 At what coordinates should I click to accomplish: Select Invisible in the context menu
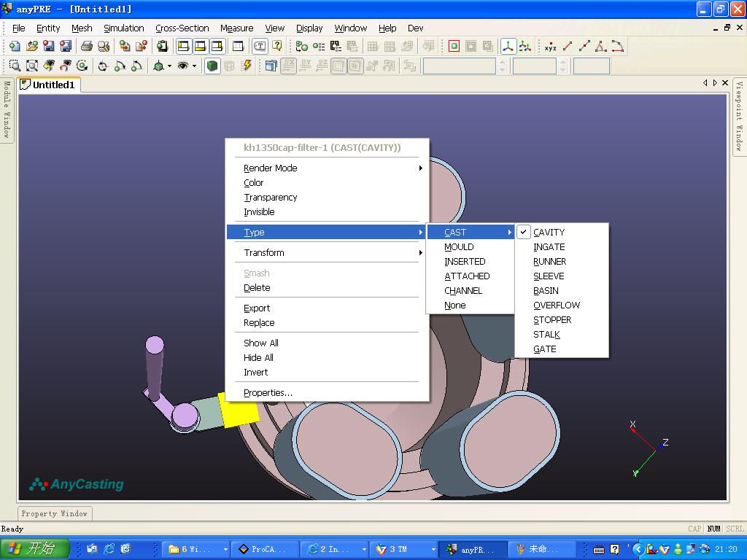tap(327, 212)
